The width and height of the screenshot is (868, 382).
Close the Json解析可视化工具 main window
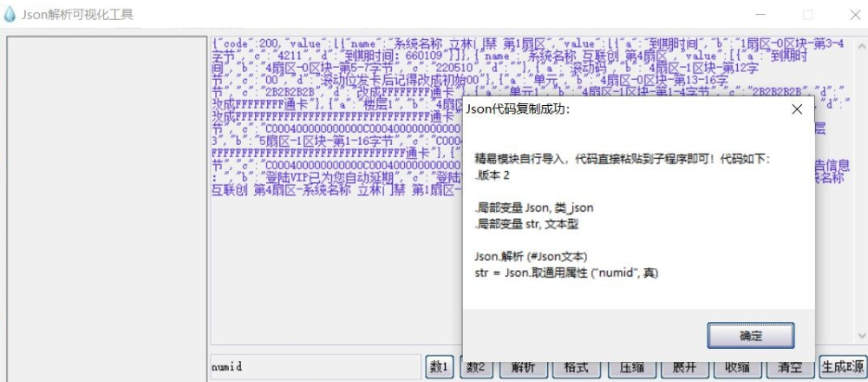(855, 15)
